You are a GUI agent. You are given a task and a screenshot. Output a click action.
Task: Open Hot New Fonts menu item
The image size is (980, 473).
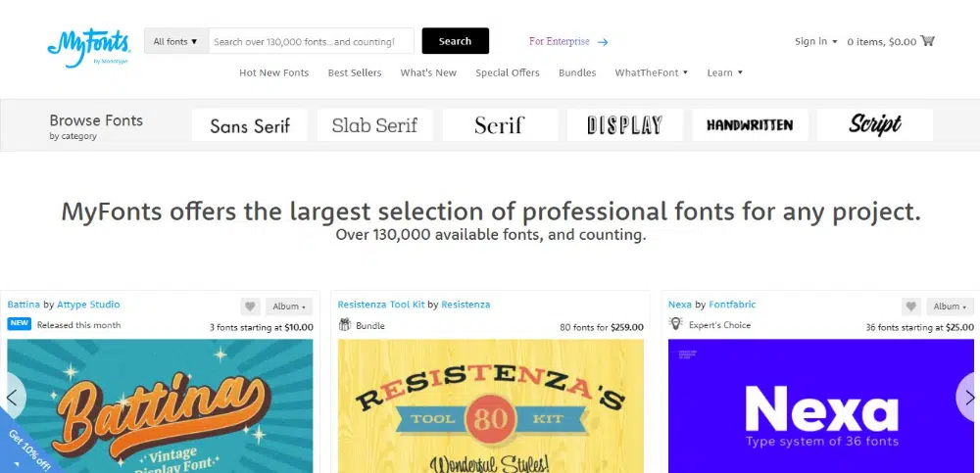coord(274,72)
